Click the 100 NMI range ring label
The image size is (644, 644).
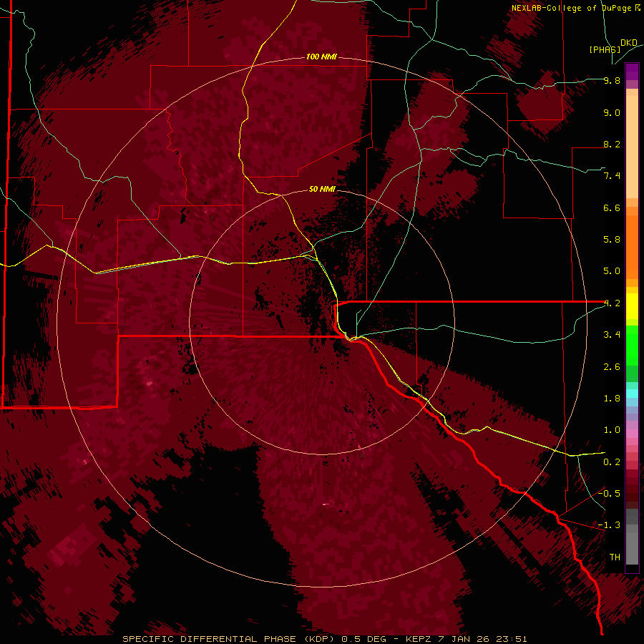pos(321,57)
